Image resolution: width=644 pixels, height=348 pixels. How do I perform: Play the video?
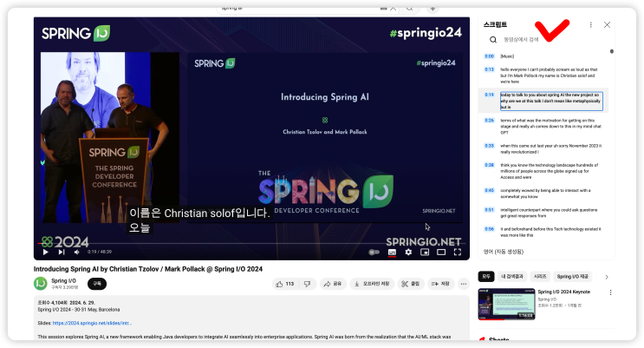click(46, 252)
